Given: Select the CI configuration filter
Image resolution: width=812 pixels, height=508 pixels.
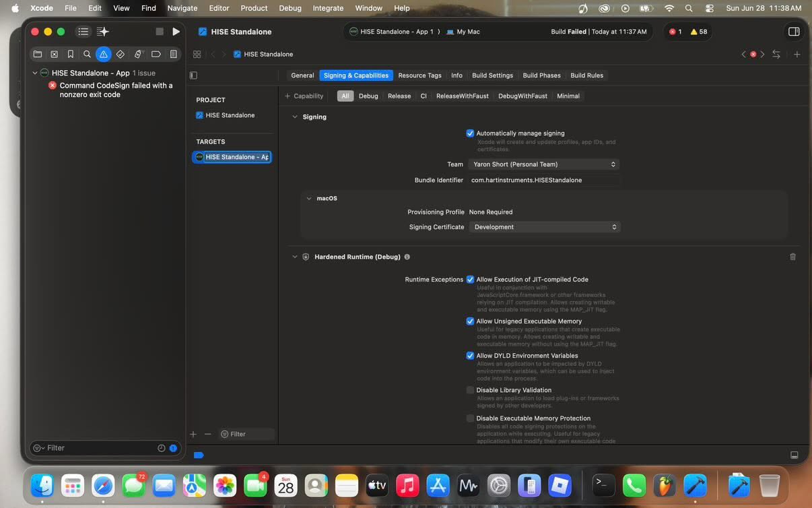Looking at the screenshot, I should click(x=424, y=96).
